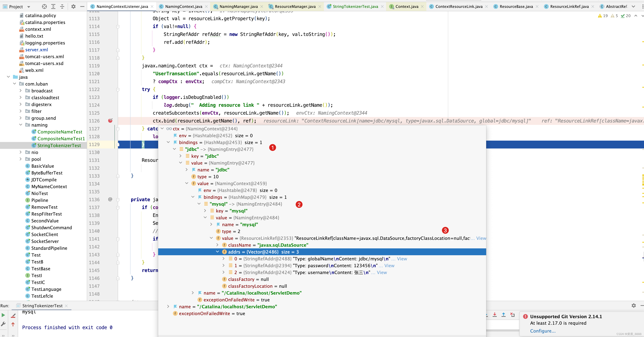Click the Project panel title

click(16, 7)
